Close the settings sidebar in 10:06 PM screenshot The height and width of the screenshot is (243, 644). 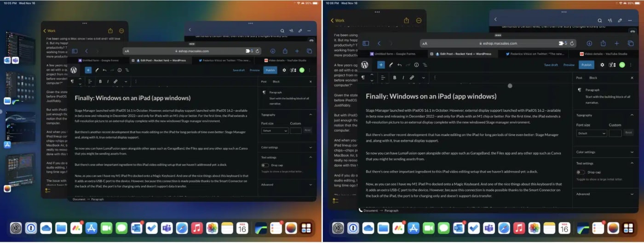(632, 78)
